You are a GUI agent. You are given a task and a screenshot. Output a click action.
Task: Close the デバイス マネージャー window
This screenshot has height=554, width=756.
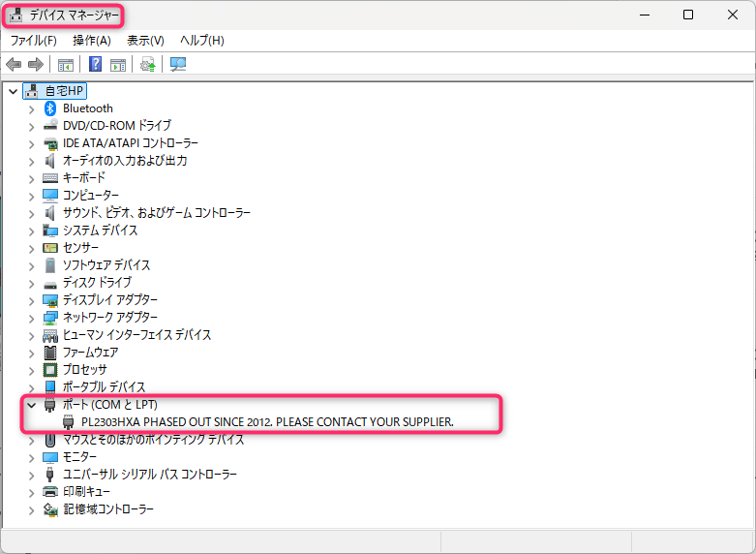(x=733, y=15)
